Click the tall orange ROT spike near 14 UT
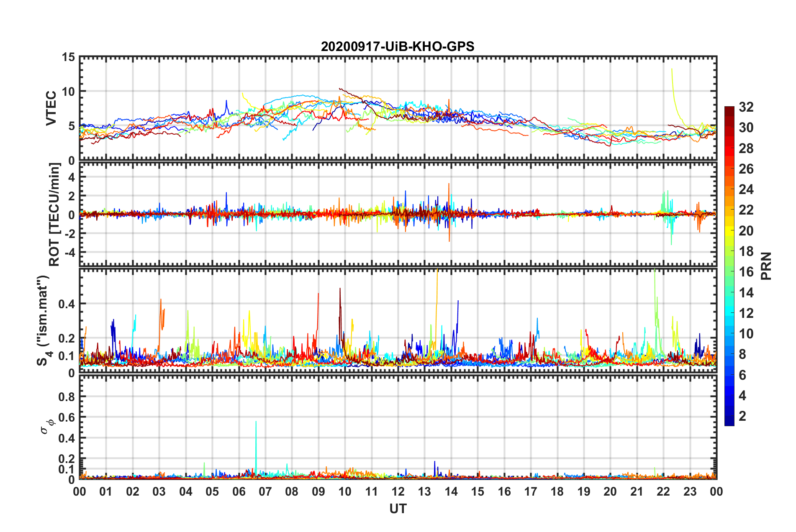 (449, 212)
